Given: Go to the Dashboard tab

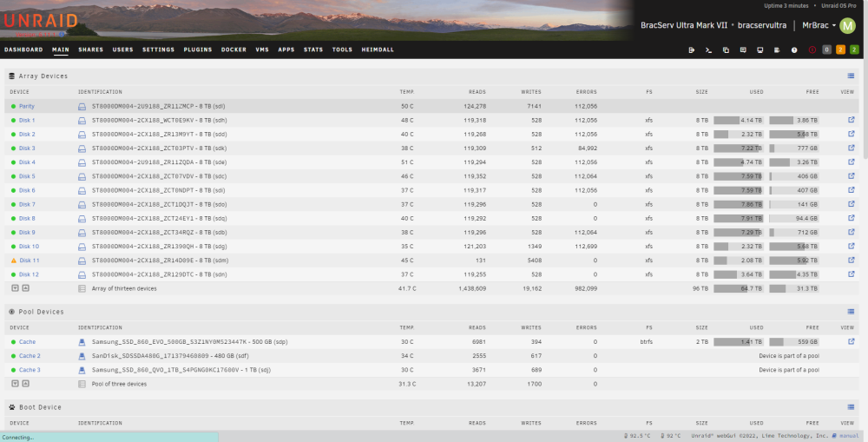Looking at the screenshot, I should (x=23, y=49).
